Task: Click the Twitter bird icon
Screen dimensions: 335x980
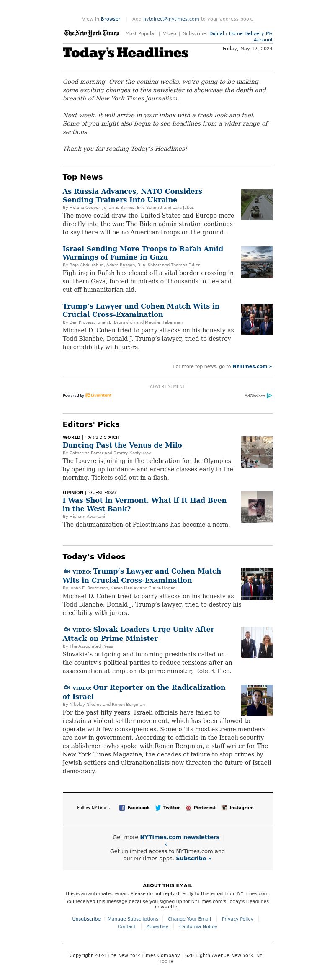Action: [158, 808]
